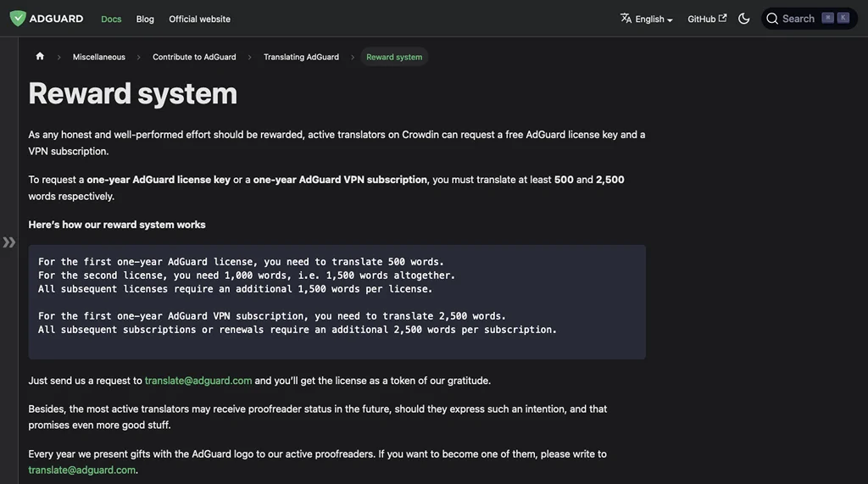
Task: Open the Official website link
Action: [x=199, y=19]
